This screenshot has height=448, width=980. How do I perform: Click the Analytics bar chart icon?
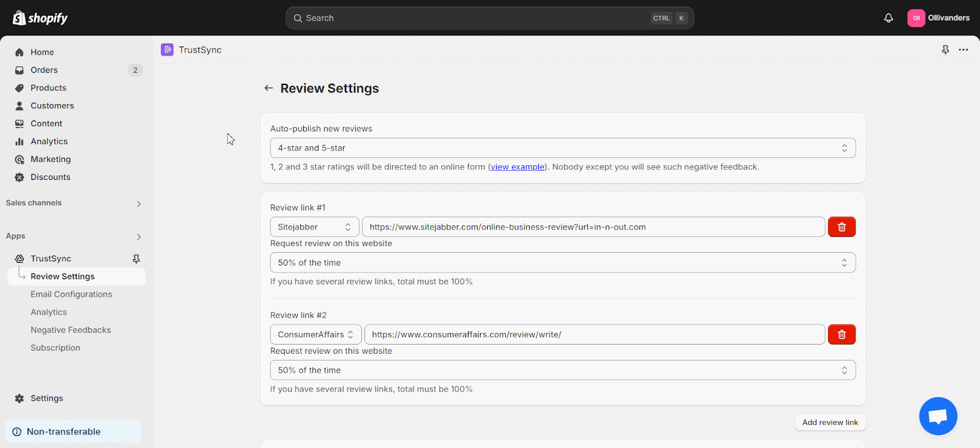[20, 141]
